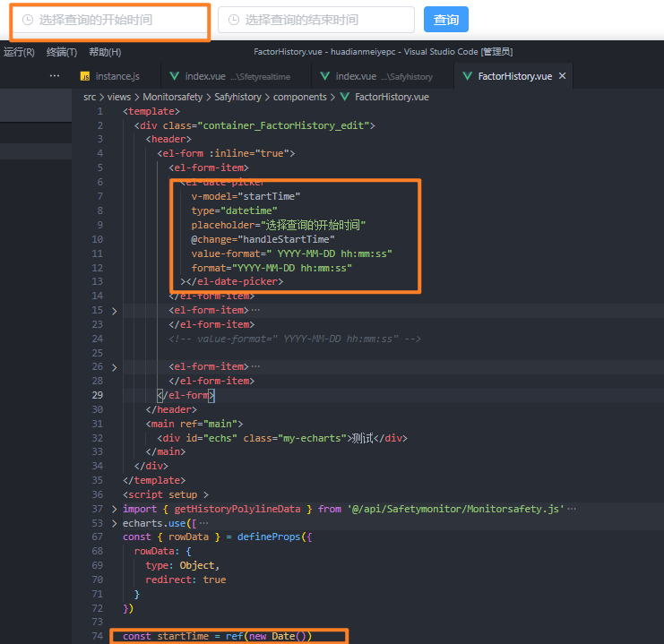Click the @change="handleStartTime" attribute
Screen dimensions: 664x644
263,239
